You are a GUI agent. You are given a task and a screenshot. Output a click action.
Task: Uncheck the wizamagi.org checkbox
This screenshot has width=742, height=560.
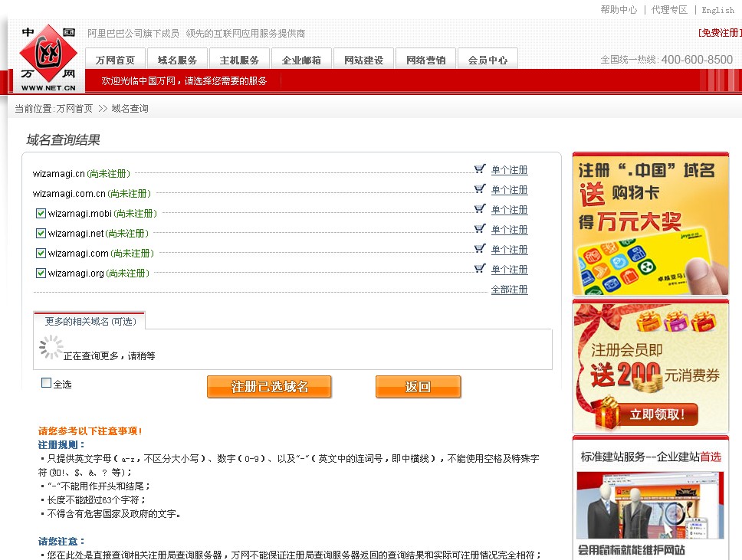tap(41, 273)
